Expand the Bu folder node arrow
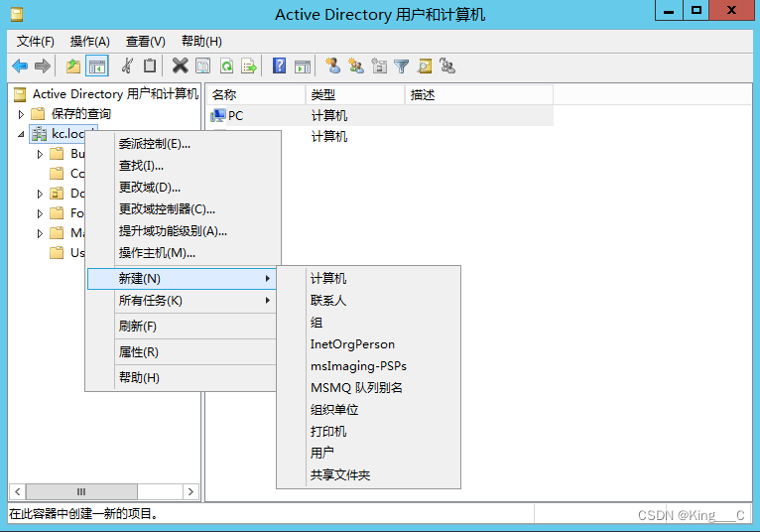The image size is (760, 532). (x=40, y=154)
